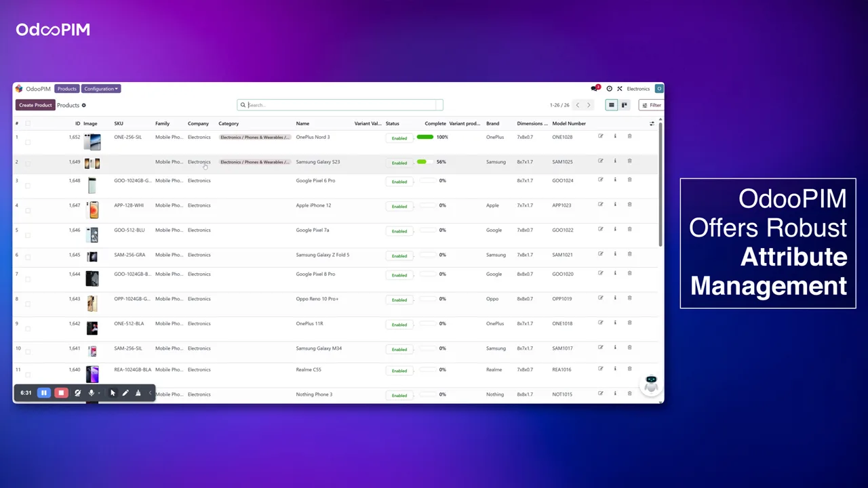Switch to kanban view
The height and width of the screenshot is (488, 868).
point(625,105)
